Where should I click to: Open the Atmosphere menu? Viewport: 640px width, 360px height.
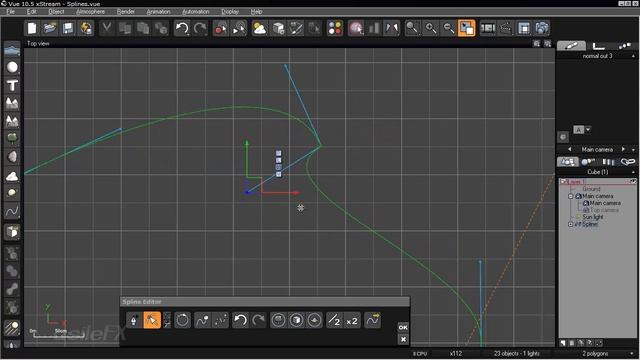click(x=91, y=11)
